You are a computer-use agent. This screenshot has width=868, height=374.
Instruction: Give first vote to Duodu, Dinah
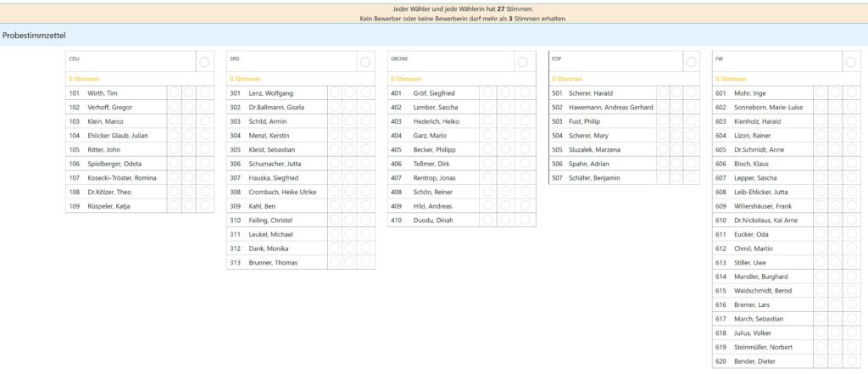click(487, 220)
